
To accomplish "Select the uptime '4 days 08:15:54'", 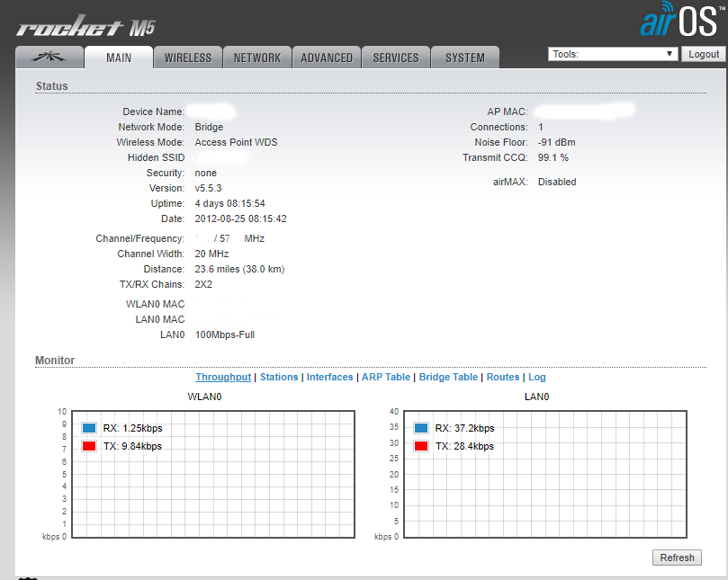I will coord(229,203).
